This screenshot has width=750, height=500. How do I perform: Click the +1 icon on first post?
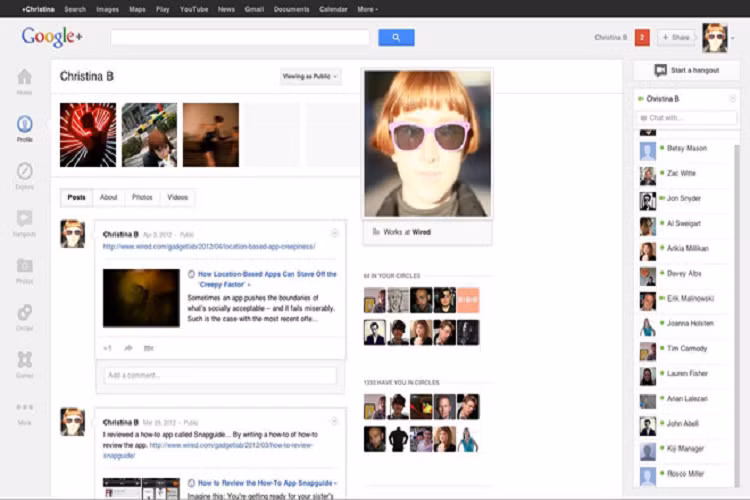pos(108,348)
